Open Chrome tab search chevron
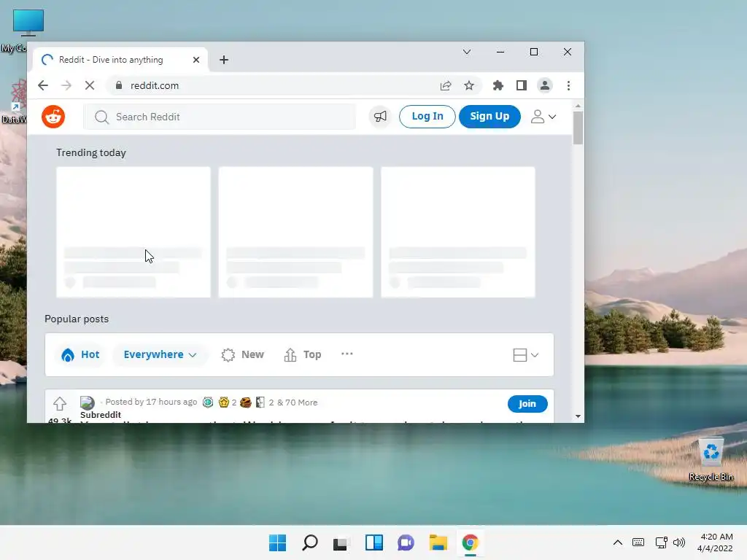 tap(467, 52)
